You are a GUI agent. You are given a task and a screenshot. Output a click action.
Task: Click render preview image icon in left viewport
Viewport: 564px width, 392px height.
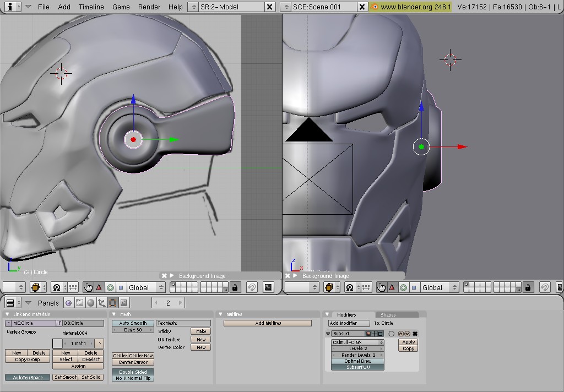[268, 287]
